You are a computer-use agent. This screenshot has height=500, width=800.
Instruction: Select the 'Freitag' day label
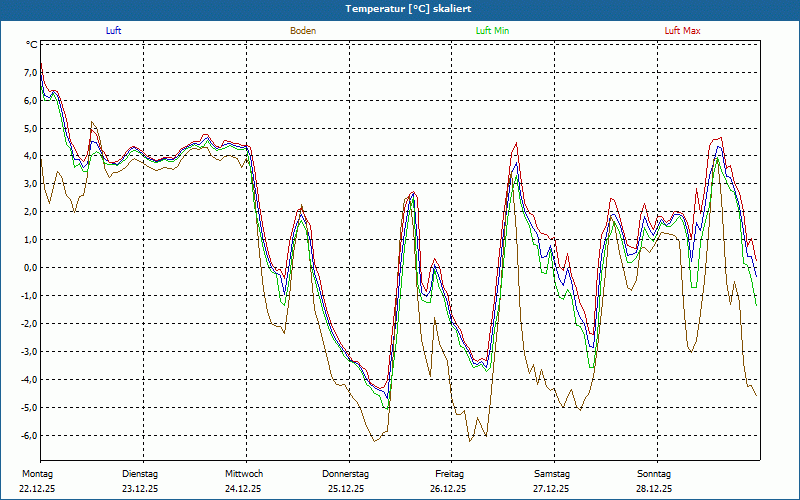450,474
